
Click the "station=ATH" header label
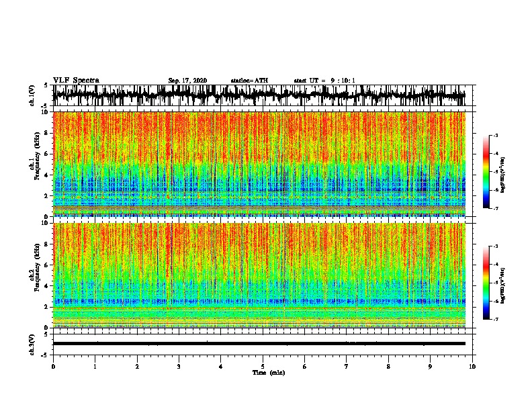tap(249, 81)
